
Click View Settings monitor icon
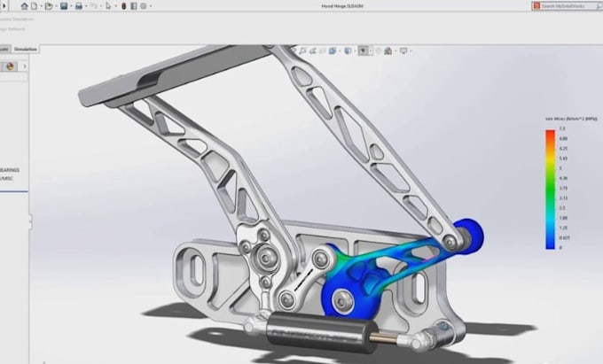point(403,50)
